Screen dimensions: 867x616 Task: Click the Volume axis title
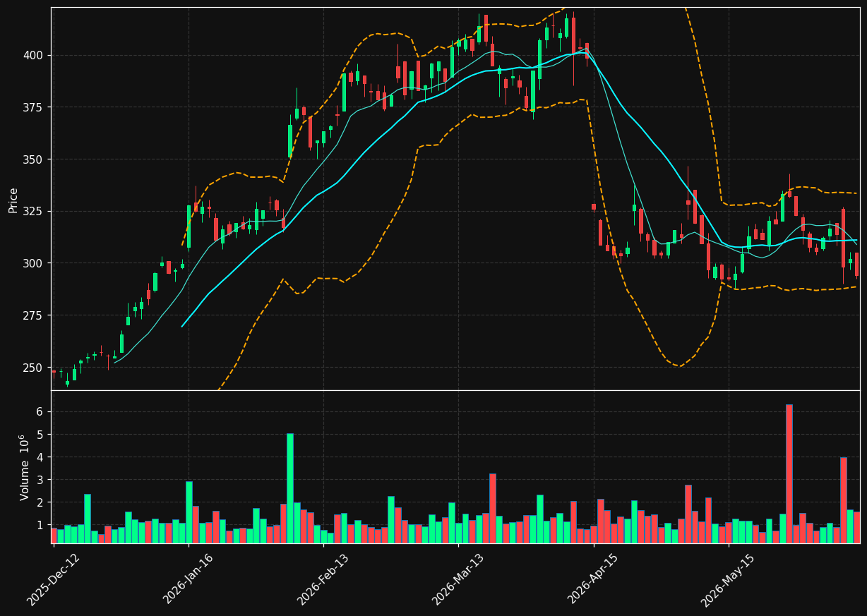23,467
